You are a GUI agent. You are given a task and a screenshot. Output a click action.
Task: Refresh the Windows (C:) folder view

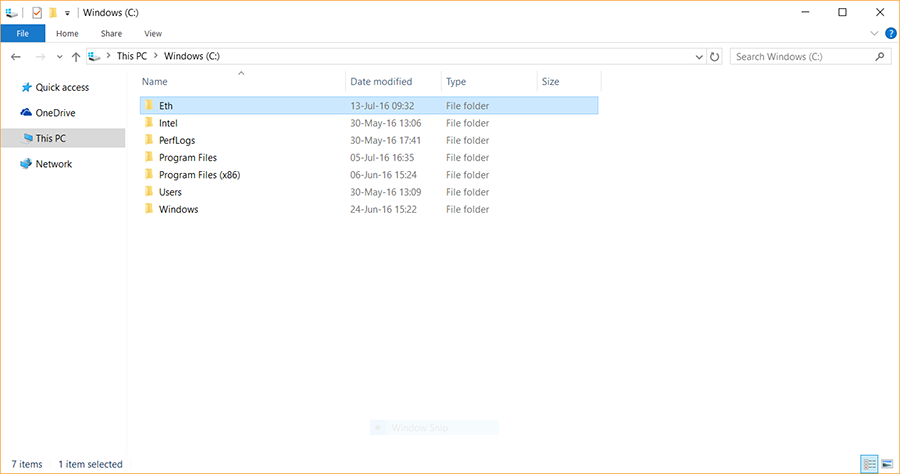(x=715, y=56)
